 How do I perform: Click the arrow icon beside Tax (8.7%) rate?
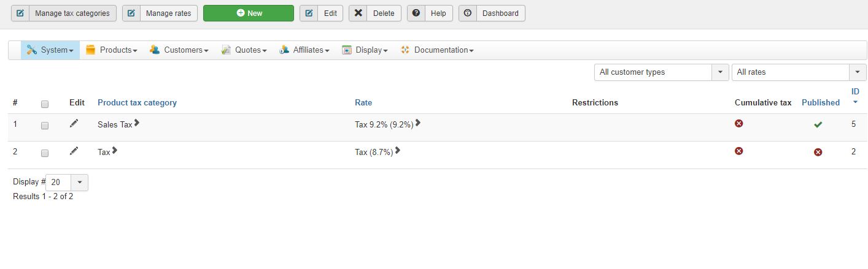click(398, 151)
